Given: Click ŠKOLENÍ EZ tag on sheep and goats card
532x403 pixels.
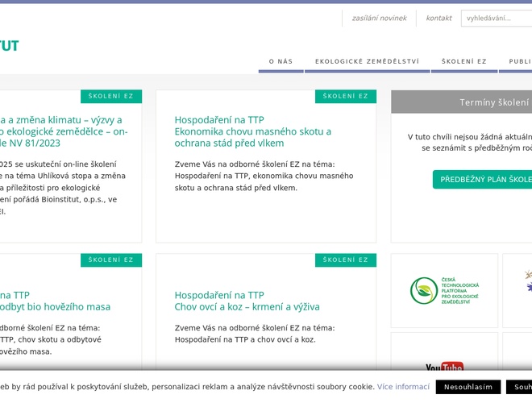Looking at the screenshot, I should 345,260.
